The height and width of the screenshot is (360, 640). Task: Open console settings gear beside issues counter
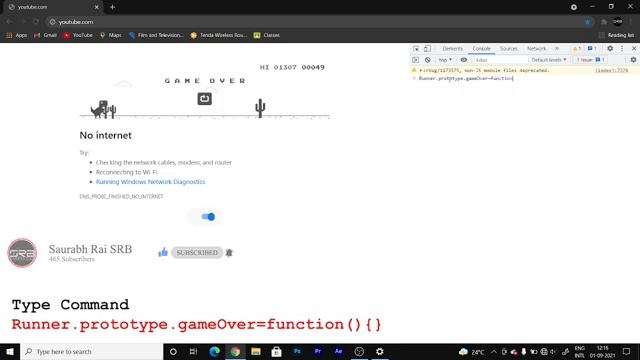pyautogui.click(x=633, y=60)
